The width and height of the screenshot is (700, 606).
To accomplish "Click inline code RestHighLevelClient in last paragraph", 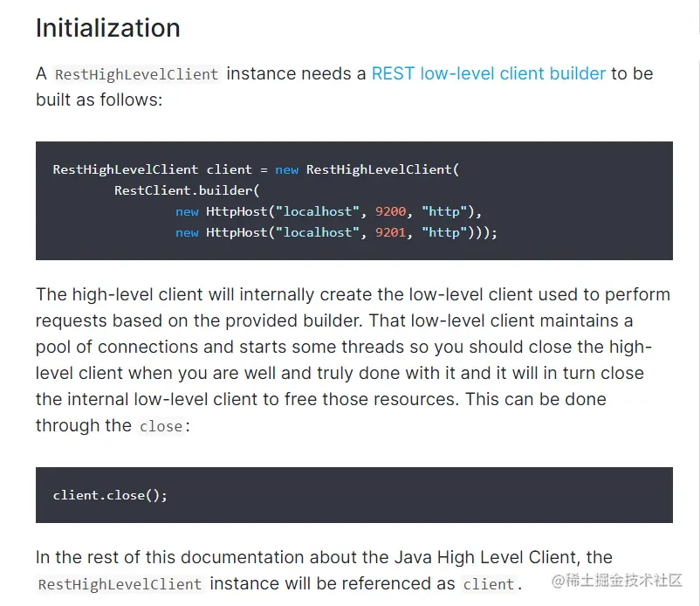I will pos(120,584).
